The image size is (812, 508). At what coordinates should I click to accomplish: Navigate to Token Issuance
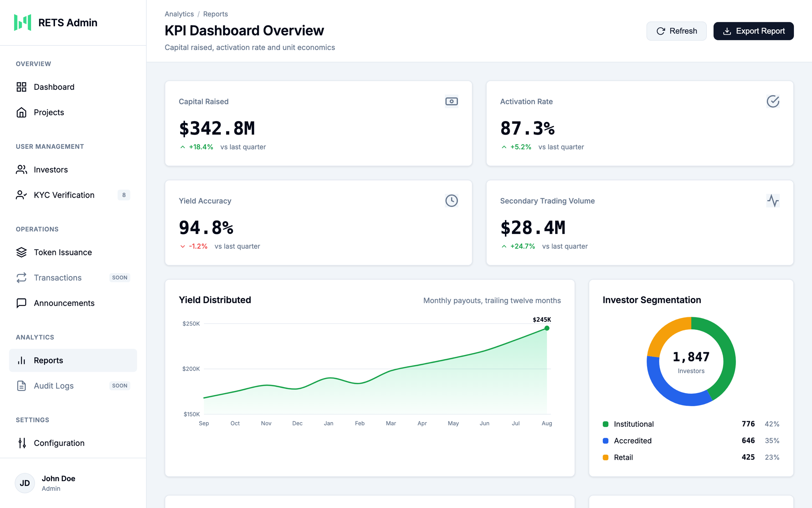pos(73,252)
